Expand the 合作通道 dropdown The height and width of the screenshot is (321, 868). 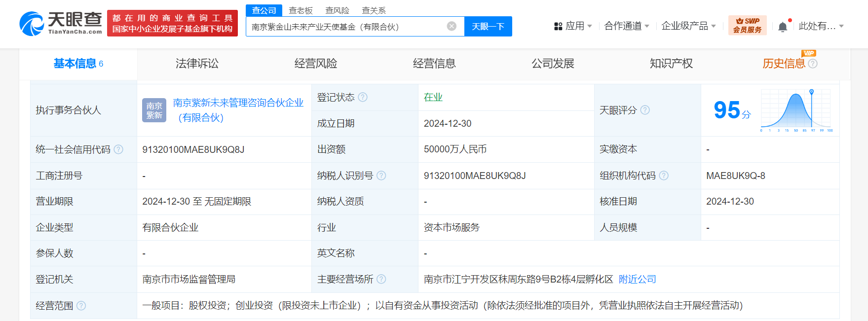point(626,26)
